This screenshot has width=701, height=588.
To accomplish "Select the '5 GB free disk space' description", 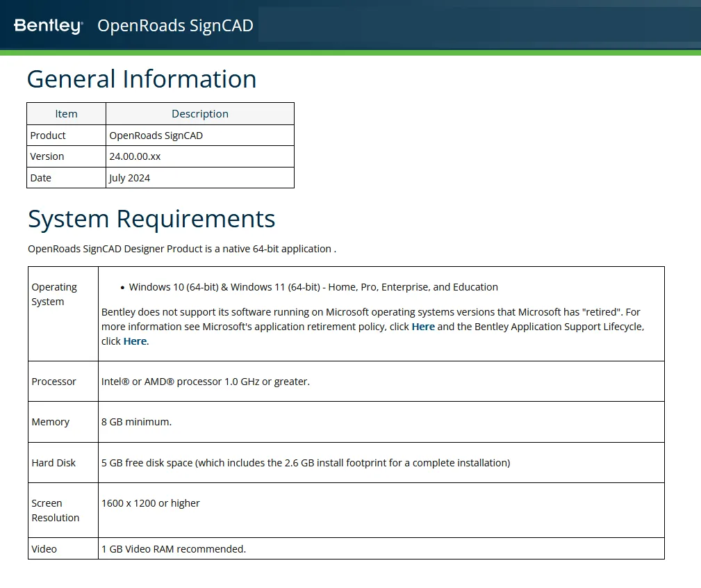I will (x=306, y=463).
